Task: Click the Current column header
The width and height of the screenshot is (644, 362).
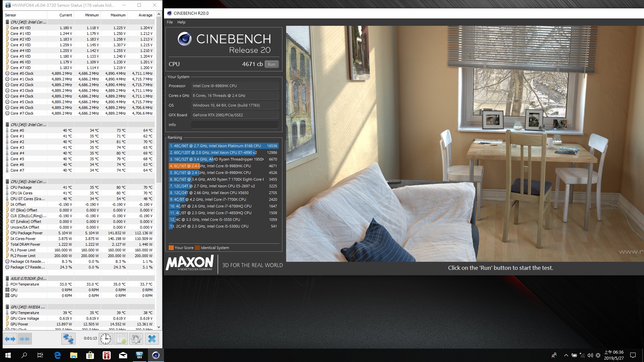Action: (x=61, y=15)
